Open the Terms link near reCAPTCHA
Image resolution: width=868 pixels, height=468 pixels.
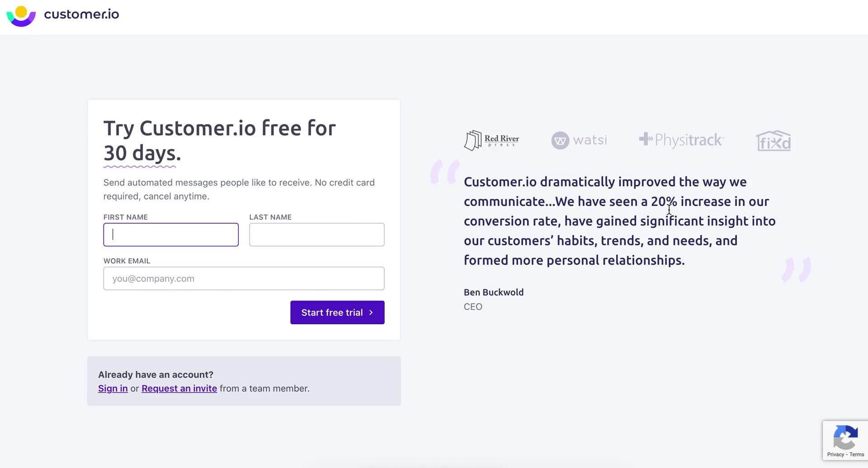click(x=856, y=455)
